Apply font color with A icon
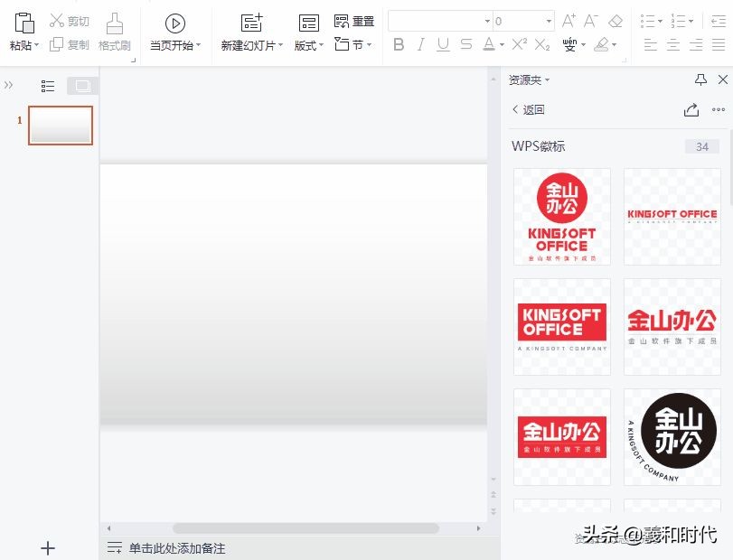 (x=489, y=44)
